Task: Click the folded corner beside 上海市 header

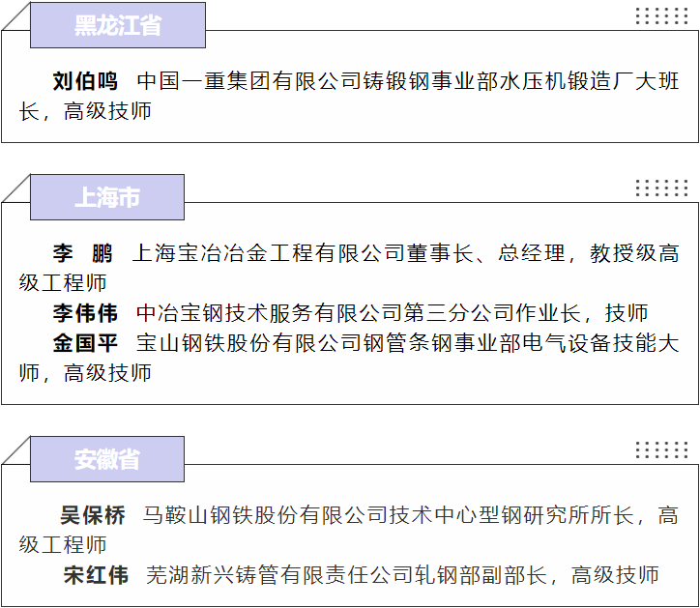Action: pos(16,190)
